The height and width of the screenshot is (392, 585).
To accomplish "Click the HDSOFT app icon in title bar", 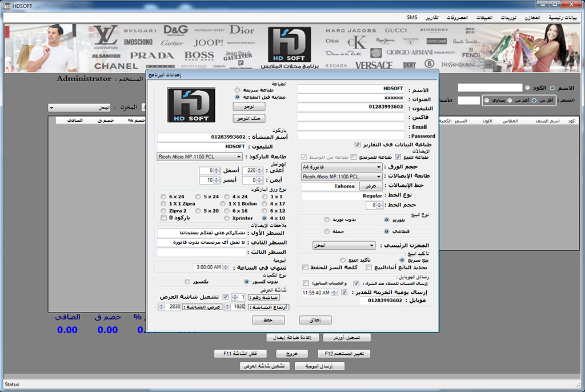I will pyautogui.click(x=7, y=6).
